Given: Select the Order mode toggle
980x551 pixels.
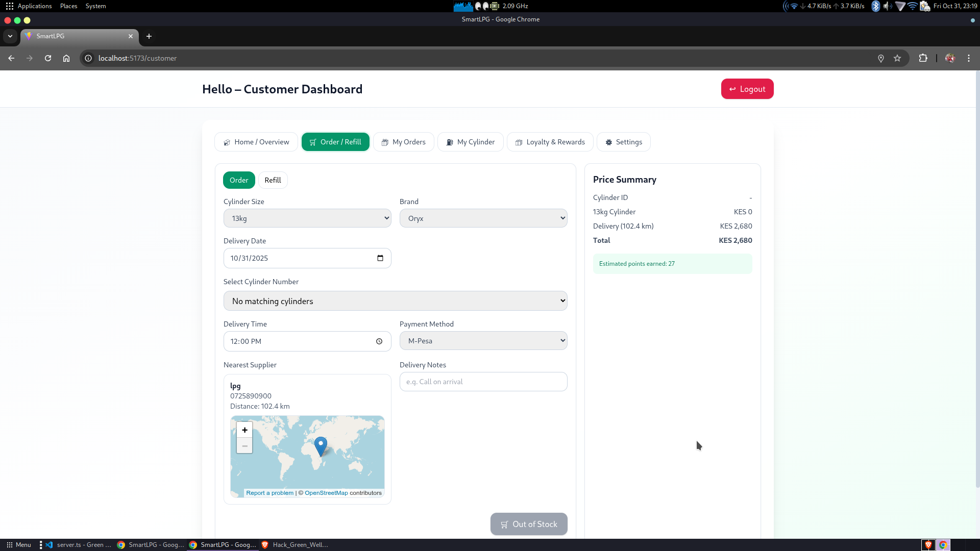Looking at the screenshot, I should [x=238, y=180].
